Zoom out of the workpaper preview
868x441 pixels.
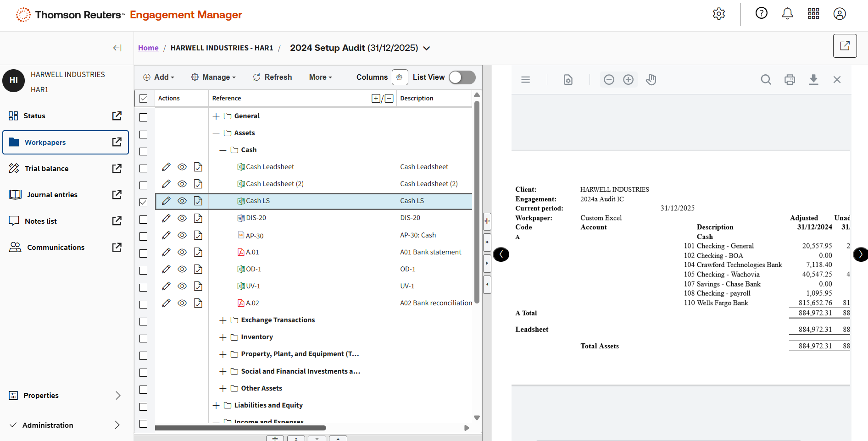(x=609, y=80)
